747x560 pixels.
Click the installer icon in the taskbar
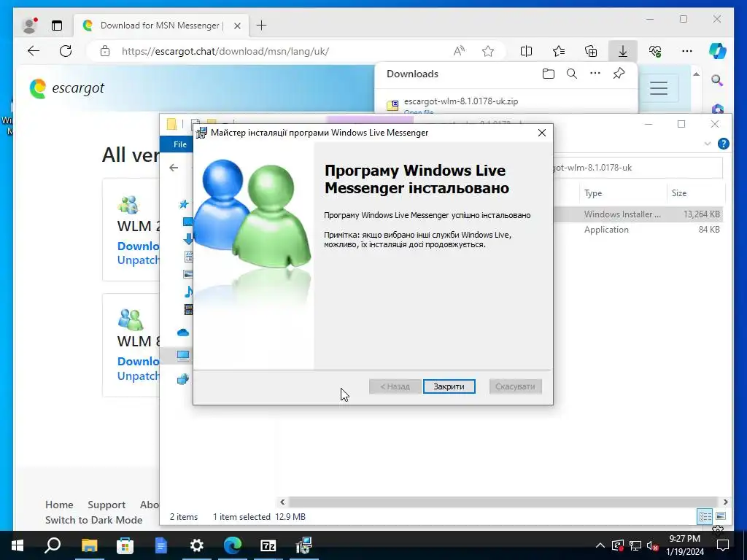click(x=304, y=545)
